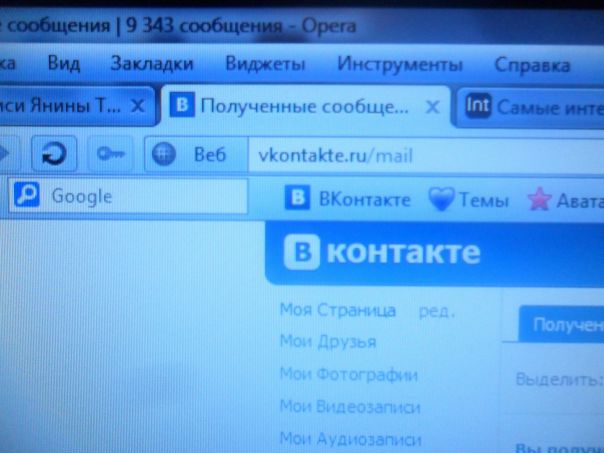Click the ВКонтакте logo in page header

pos(382,252)
